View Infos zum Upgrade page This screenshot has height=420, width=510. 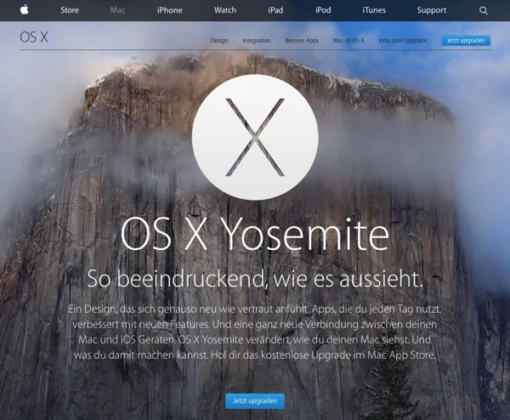coord(403,40)
